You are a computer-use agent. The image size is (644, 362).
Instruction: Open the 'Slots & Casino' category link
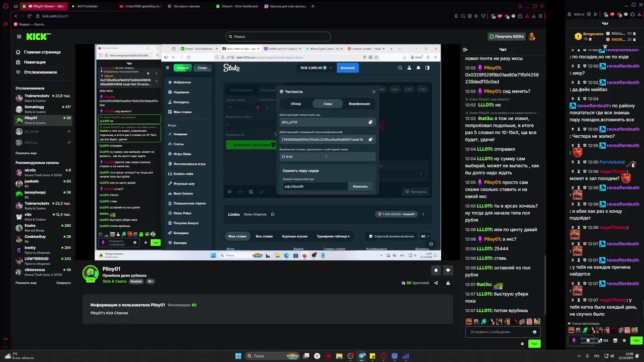click(x=115, y=282)
